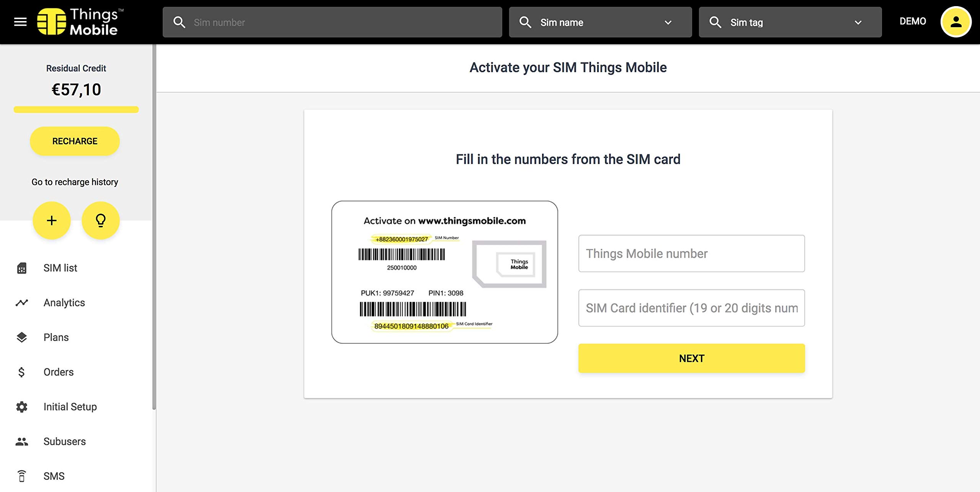Click the SIM list card icon
The image size is (980, 492).
point(22,268)
